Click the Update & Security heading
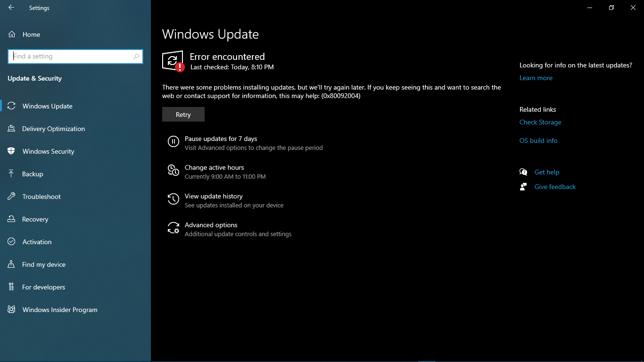This screenshot has width=644, height=362. pos(35,78)
